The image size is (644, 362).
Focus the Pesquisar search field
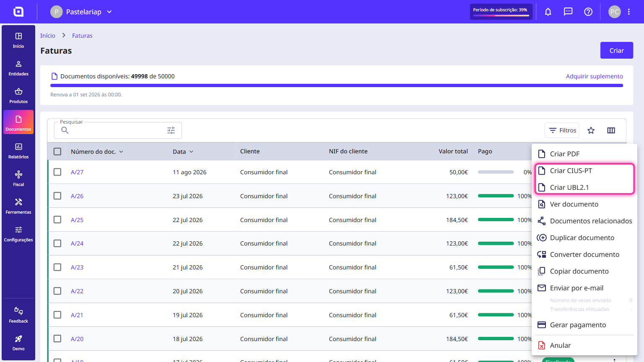coord(118,130)
